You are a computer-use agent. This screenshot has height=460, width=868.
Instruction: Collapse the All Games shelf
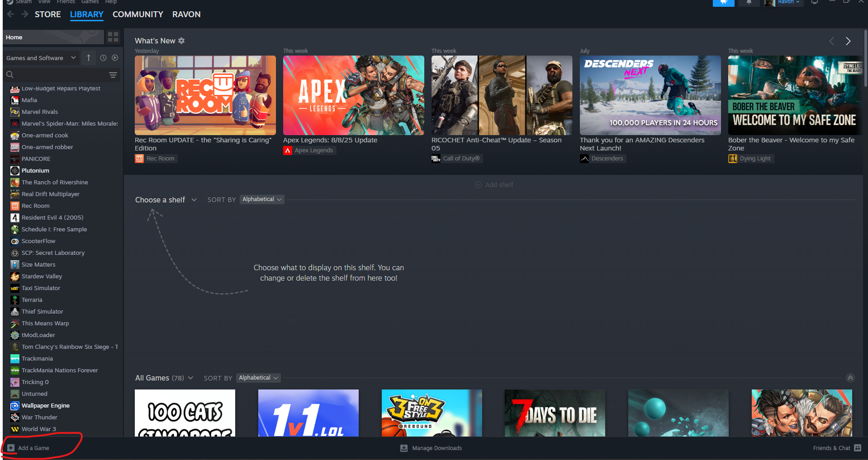click(x=850, y=378)
